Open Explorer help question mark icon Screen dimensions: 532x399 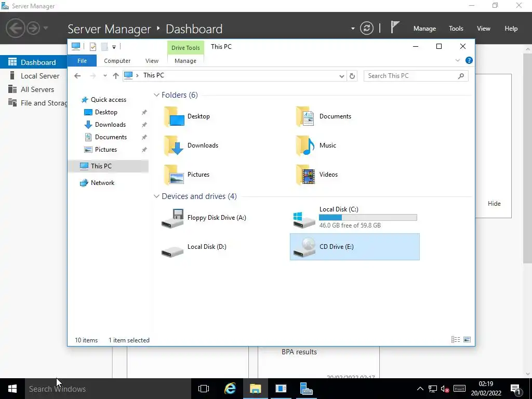click(x=469, y=60)
